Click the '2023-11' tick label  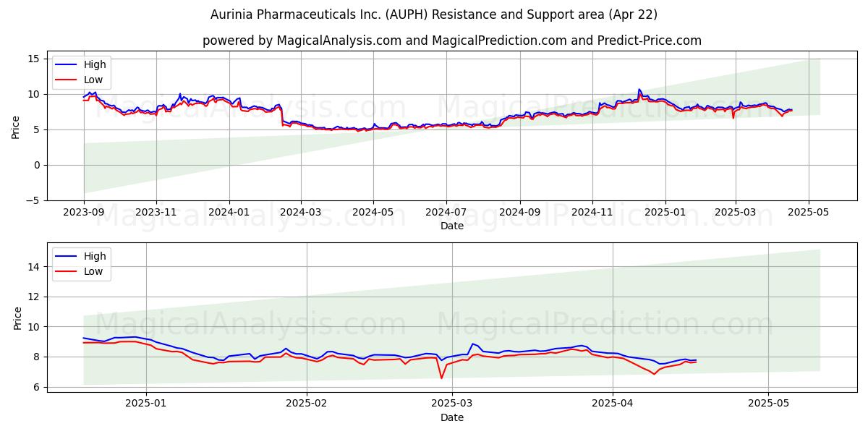coord(156,213)
